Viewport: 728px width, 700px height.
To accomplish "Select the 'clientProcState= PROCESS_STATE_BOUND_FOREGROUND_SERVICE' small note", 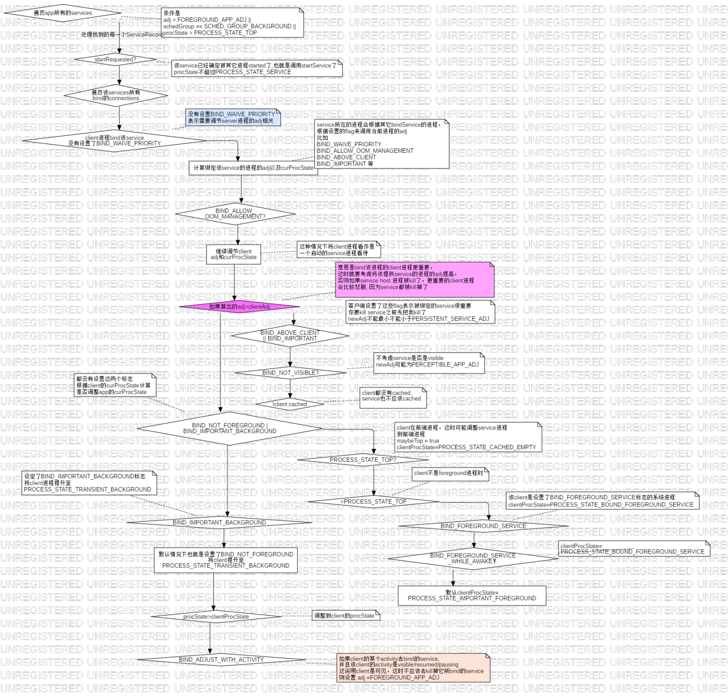I will pyautogui.click(x=634, y=549).
